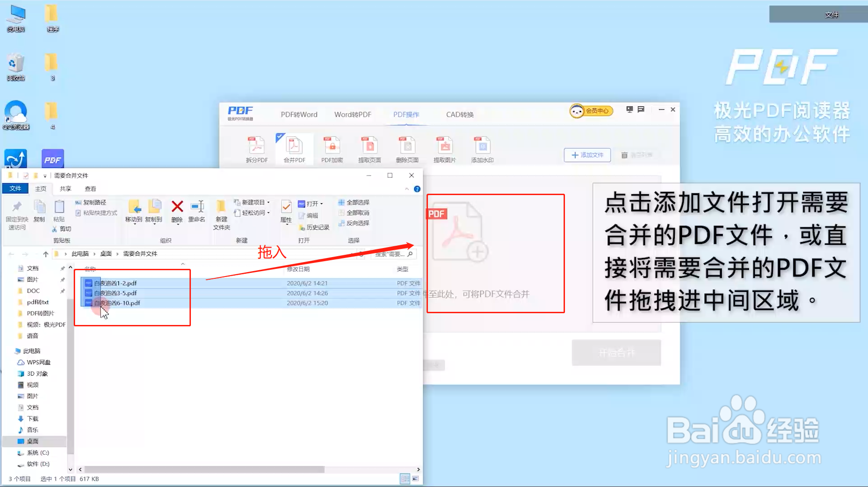Click 全部选择 in Explorer ribbon
Viewport: 868px width, 487px height.
pyautogui.click(x=354, y=202)
